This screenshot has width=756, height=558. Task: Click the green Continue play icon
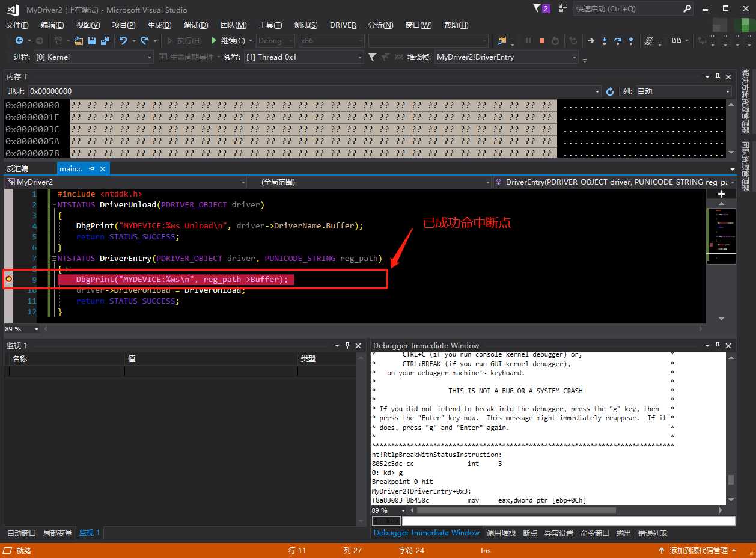point(214,41)
